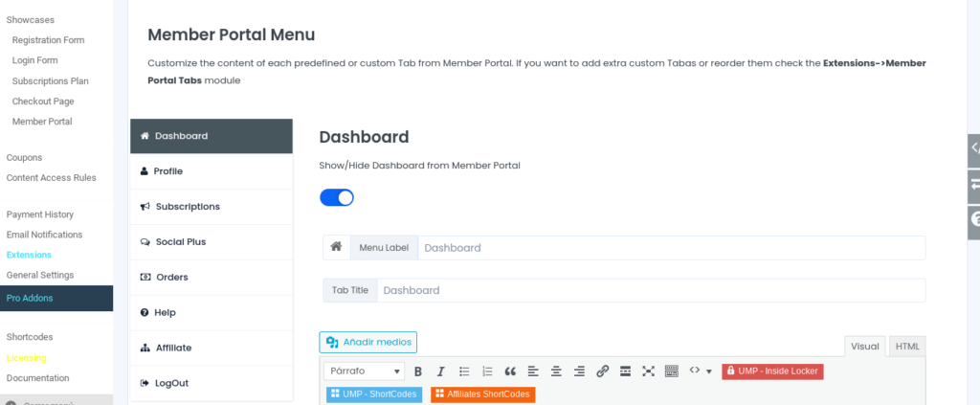Go to Coupons in sidebar
The height and width of the screenshot is (405, 980).
point(24,157)
